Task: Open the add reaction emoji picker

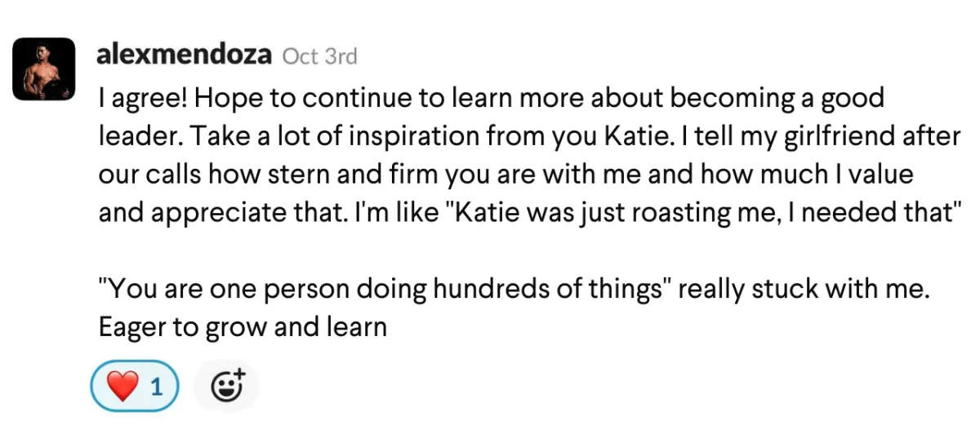Action: click(x=226, y=385)
